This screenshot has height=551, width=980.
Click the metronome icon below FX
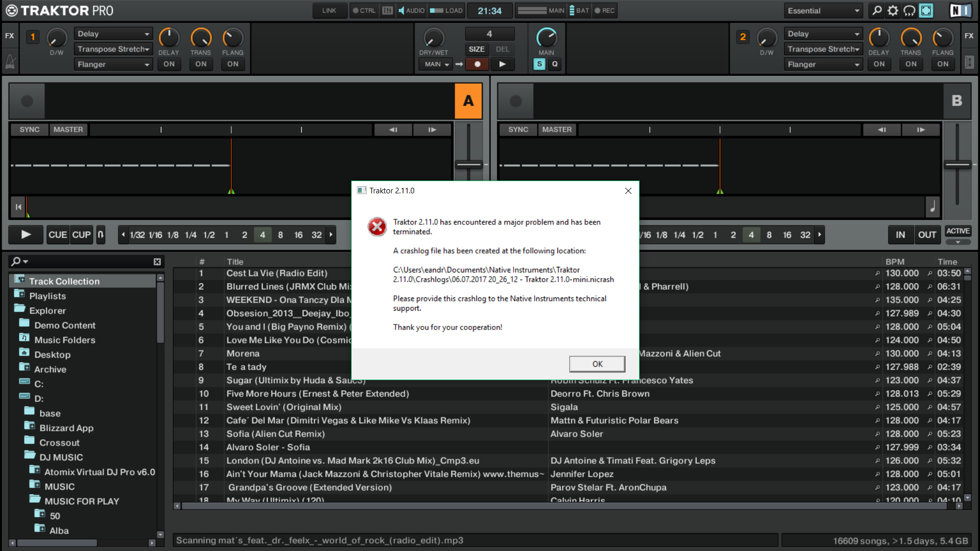tap(10, 62)
